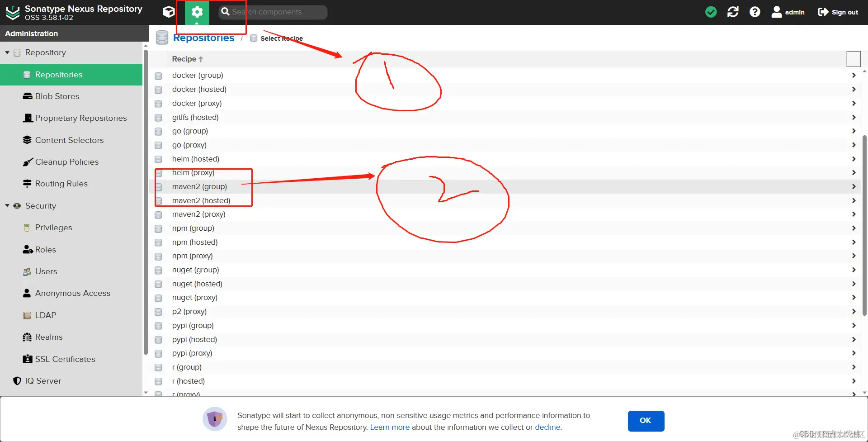Click chevron arrow on go (proxy) row
Viewport: 868px width, 442px height.
pyautogui.click(x=854, y=145)
